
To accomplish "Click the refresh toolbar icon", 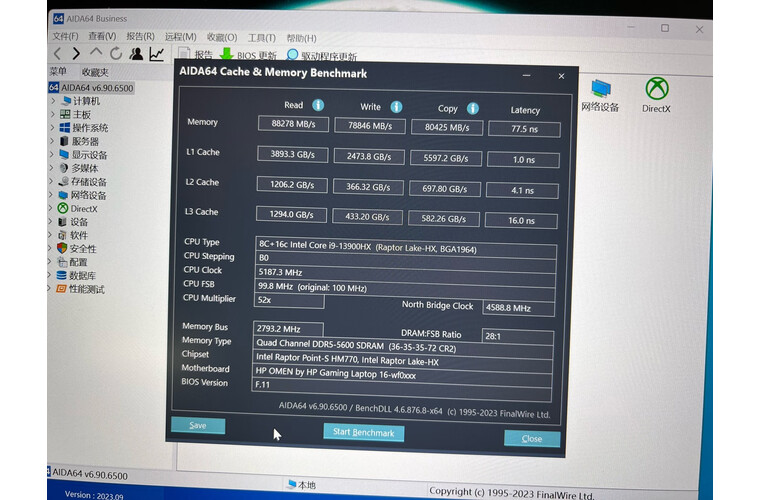I will click(116, 54).
